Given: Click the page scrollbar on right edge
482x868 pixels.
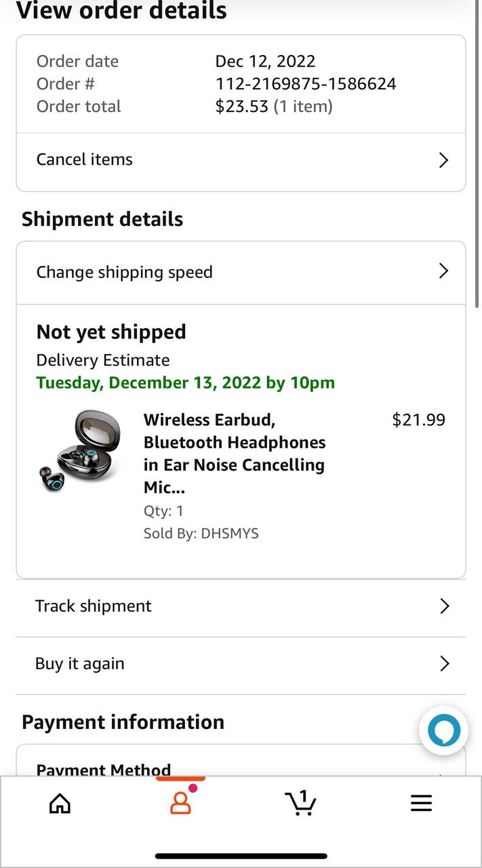Looking at the screenshot, I should 478,156.
